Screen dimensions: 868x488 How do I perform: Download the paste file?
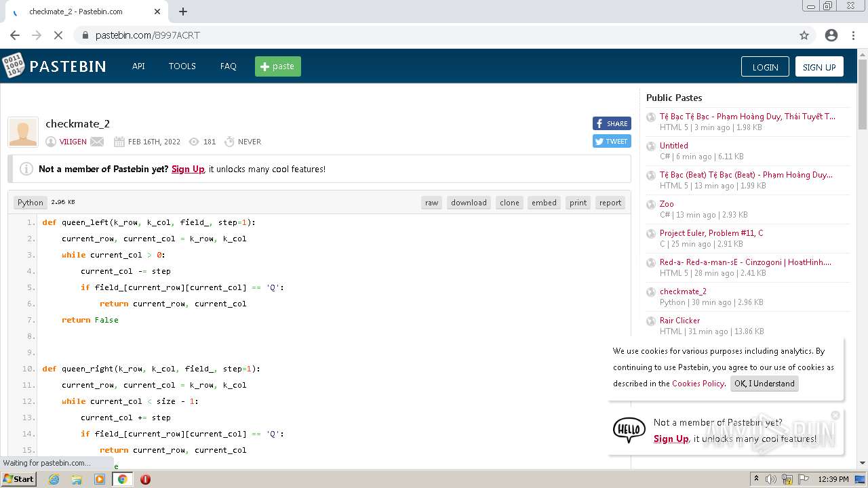(469, 203)
